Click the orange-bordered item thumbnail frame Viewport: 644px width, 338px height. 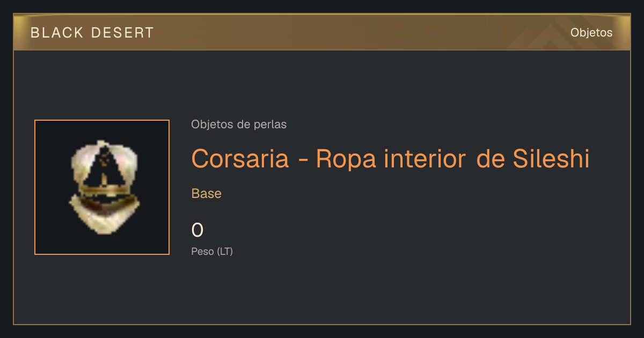tap(102, 187)
